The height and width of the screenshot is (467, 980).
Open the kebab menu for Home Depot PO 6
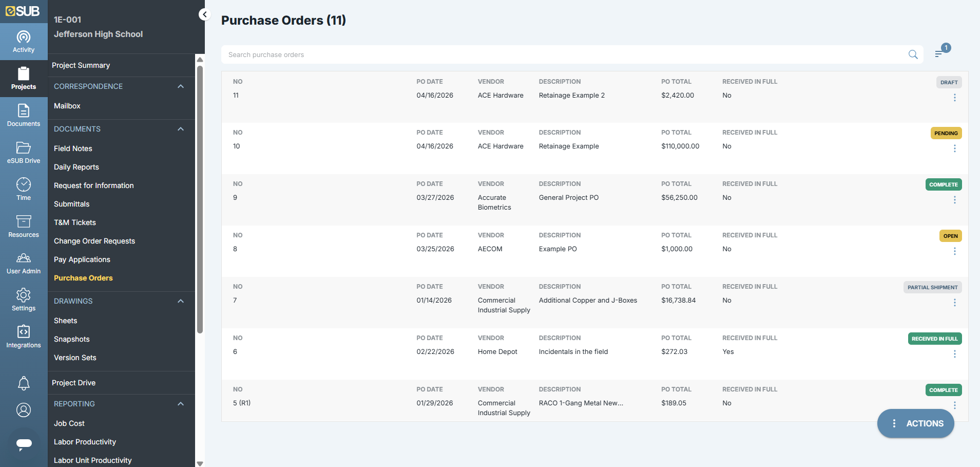[x=955, y=354]
